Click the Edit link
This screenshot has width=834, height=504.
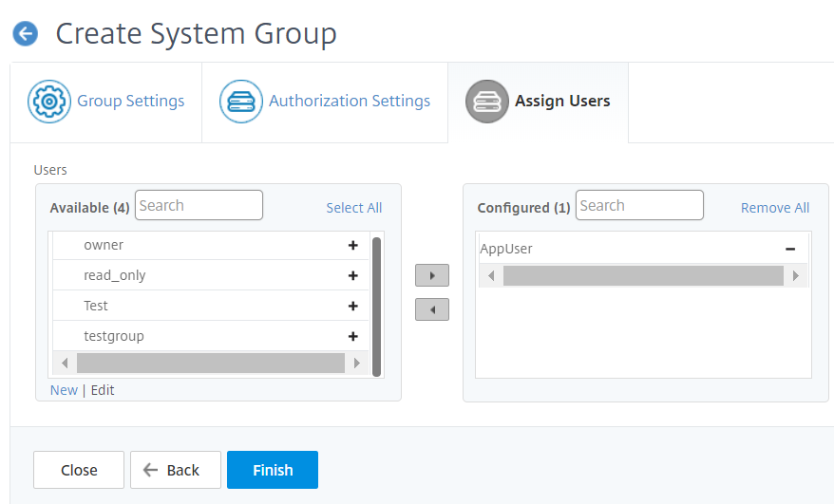(x=103, y=390)
